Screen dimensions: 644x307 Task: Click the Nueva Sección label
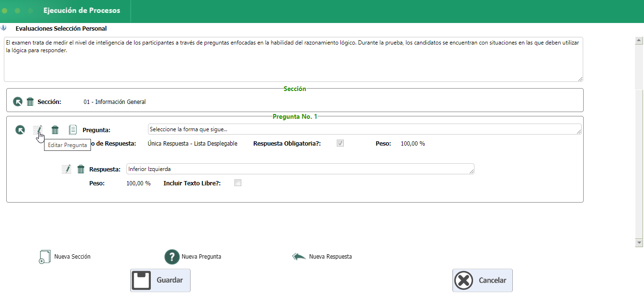(72, 257)
